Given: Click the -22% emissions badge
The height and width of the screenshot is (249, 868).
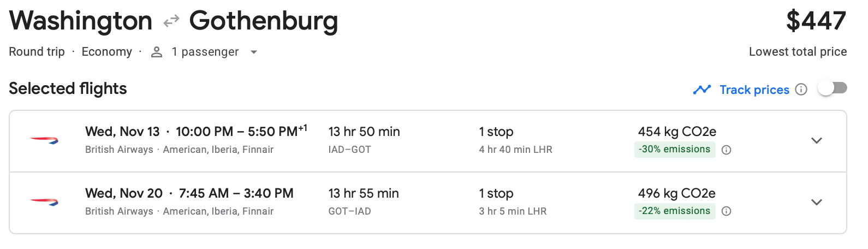Looking at the screenshot, I should coord(674,211).
